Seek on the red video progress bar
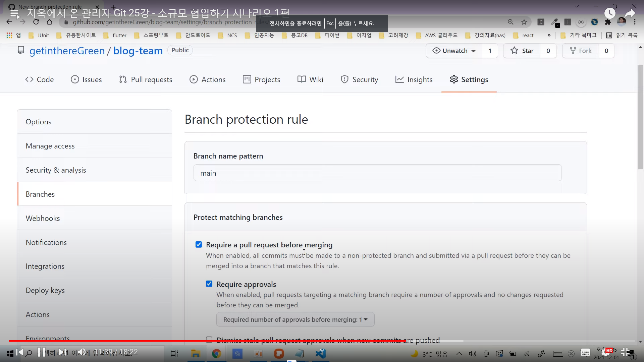 [x=322, y=341]
